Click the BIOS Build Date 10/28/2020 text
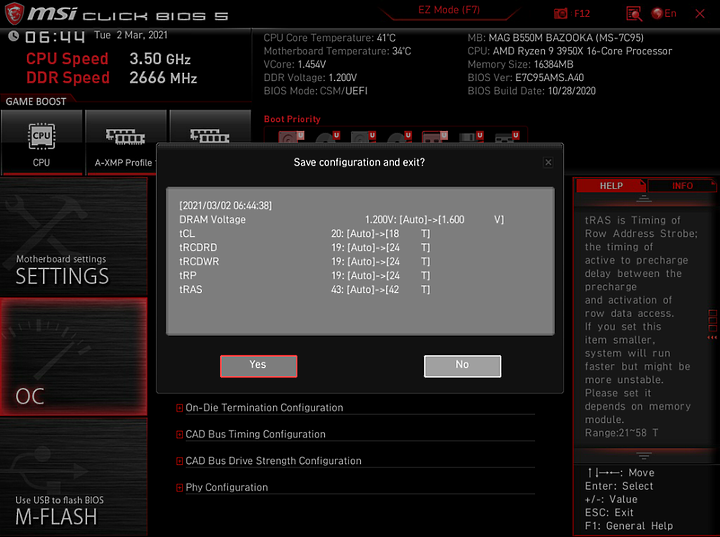Viewport: 720px width, 537px height. [x=531, y=91]
